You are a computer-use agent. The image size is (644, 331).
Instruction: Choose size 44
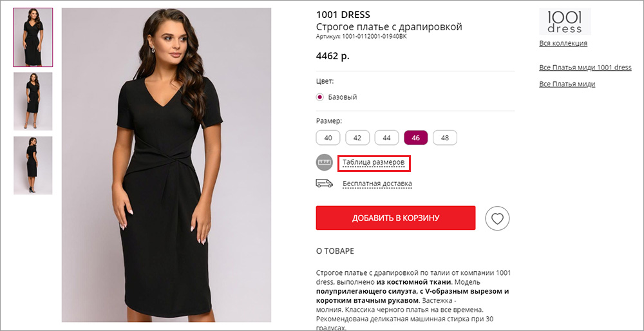coord(386,138)
